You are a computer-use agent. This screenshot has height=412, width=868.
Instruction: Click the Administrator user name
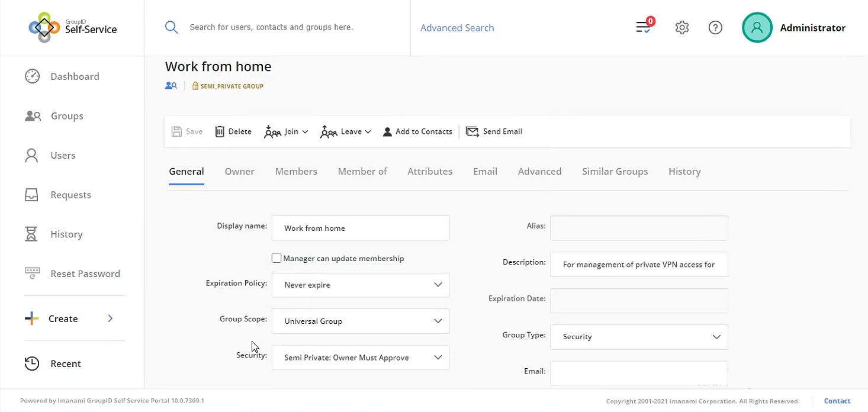(812, 28)
